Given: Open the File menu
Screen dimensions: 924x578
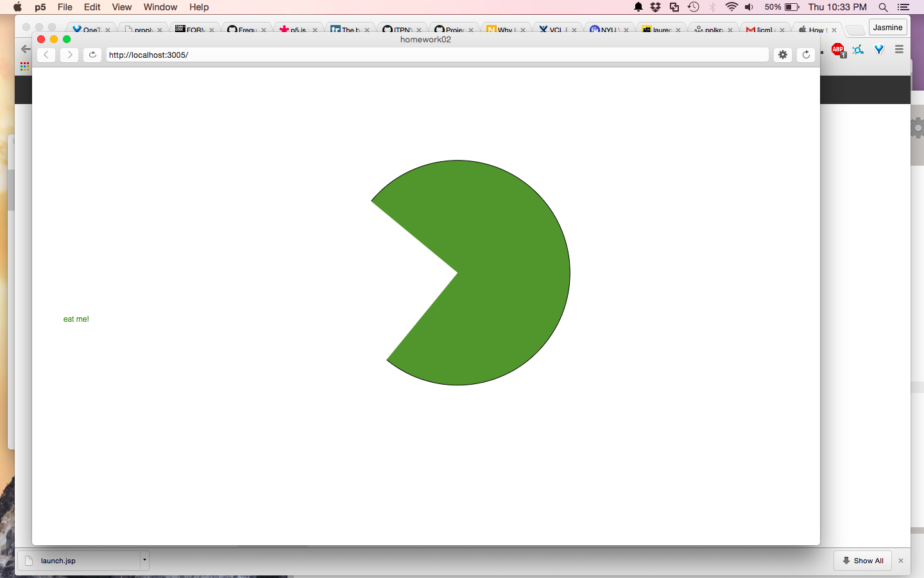Looking at the screenshot, I should coord(65,7).
